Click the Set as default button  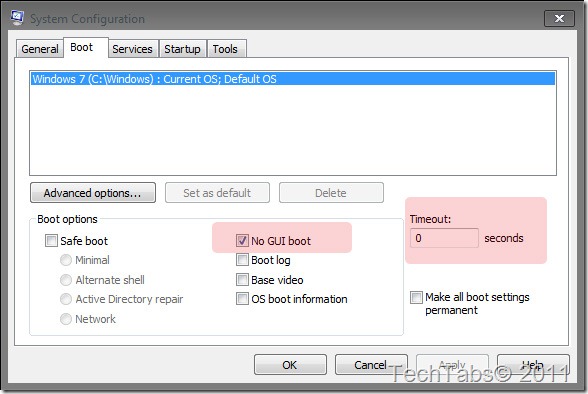pos(217,193)
